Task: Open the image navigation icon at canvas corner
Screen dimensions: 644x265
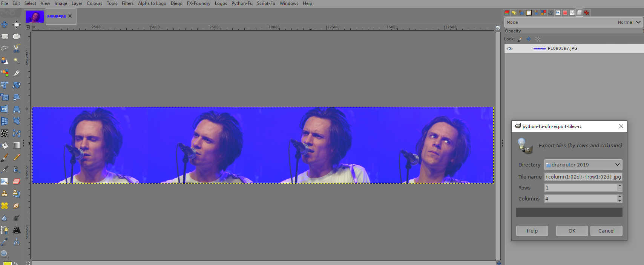Action: point(498,263)
